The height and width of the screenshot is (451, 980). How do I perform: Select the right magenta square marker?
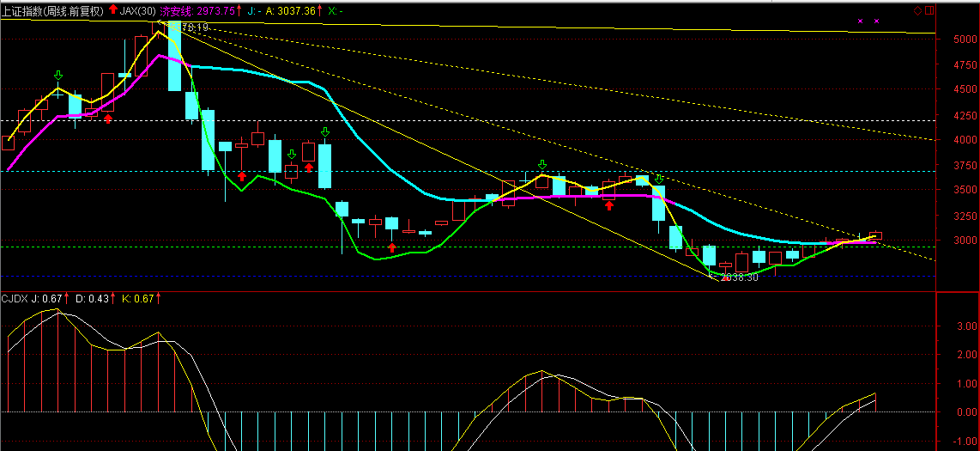click(876, 21)
